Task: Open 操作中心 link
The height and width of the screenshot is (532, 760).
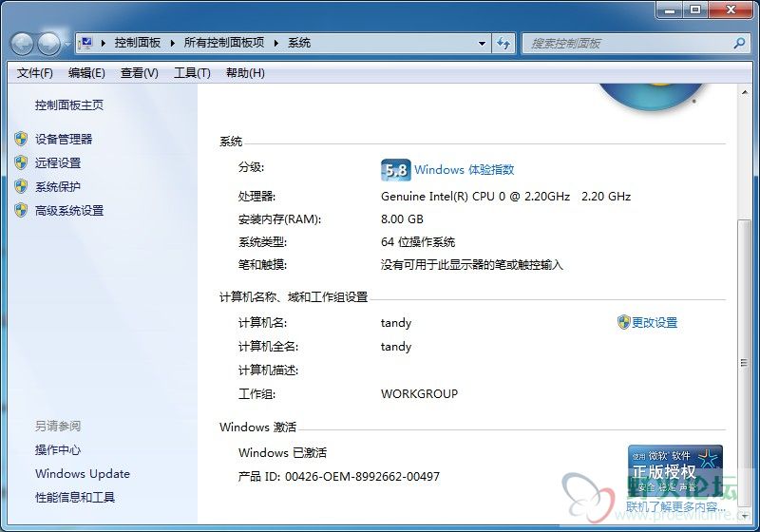Action: coord(58,450)
